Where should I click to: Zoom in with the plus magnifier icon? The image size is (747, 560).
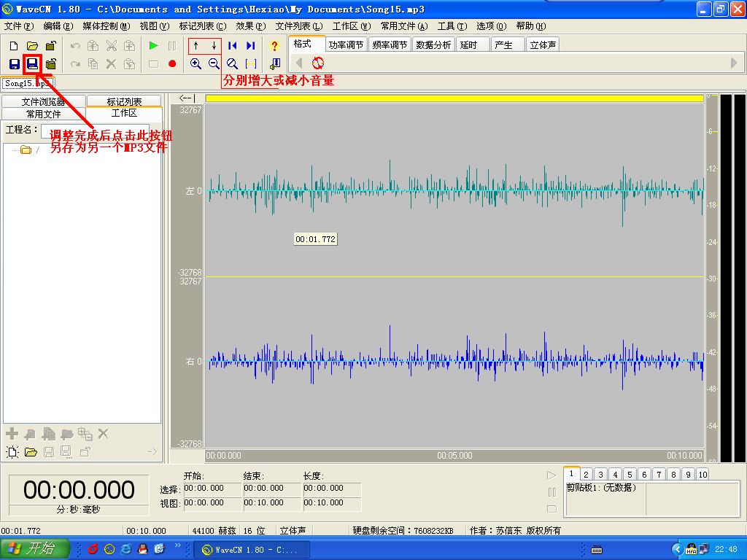point(196,64)
